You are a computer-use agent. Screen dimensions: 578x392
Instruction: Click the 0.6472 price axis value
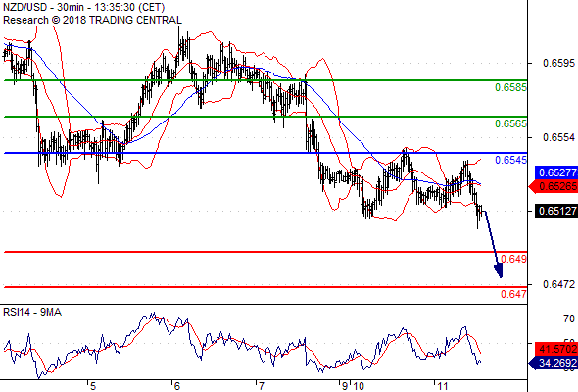pyautogui.click(x=558, y=284)
